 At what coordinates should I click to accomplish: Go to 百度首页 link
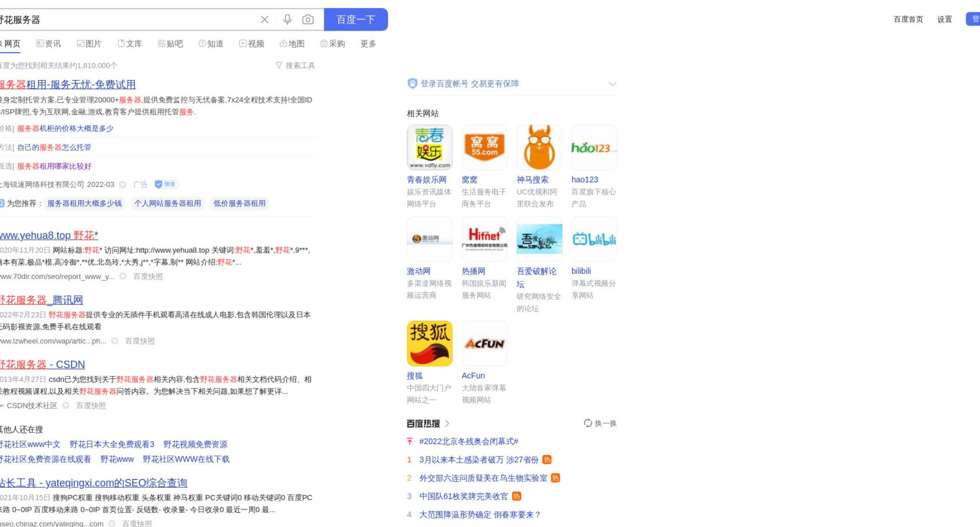[909, 19]
